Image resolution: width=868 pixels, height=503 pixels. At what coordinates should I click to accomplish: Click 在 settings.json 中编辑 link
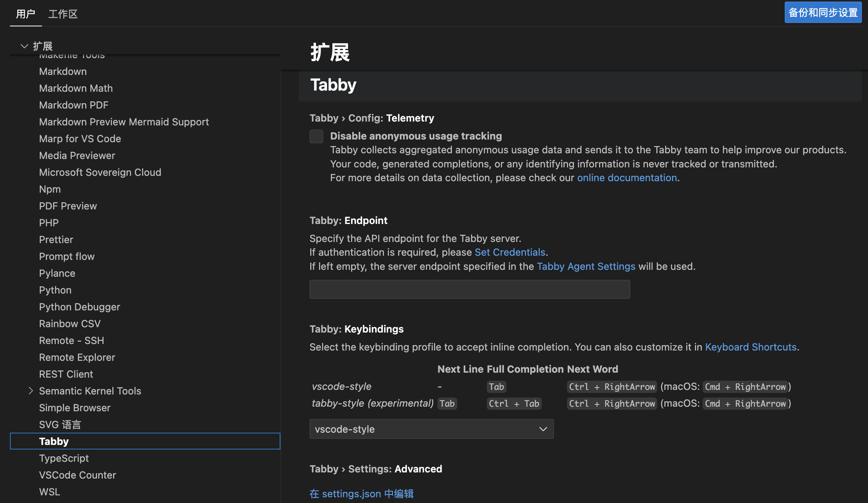(361, 494)
